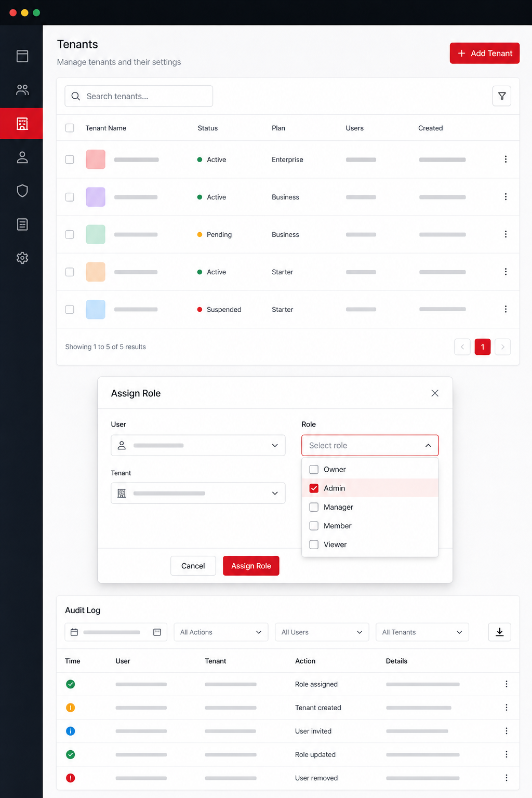Focus the Search tenants input field
The width and height of the screenshot is (532, 798).
point(139,96)
